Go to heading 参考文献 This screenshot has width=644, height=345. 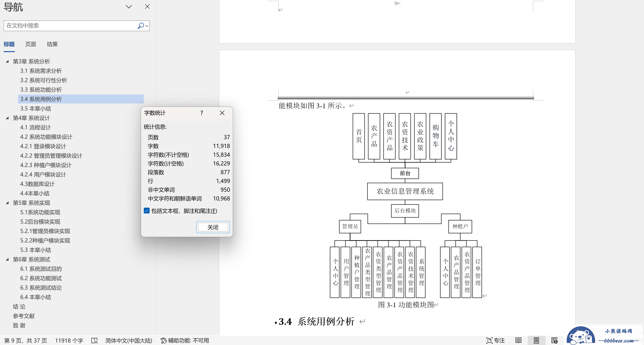click(x=24, y=316)
